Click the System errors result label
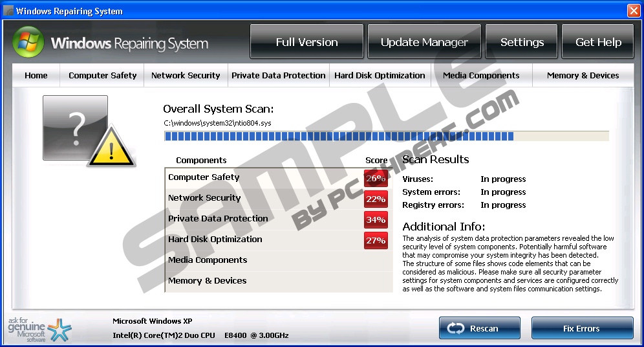Image resolution: width=644 pixels, height=347 pixels. 431,192
